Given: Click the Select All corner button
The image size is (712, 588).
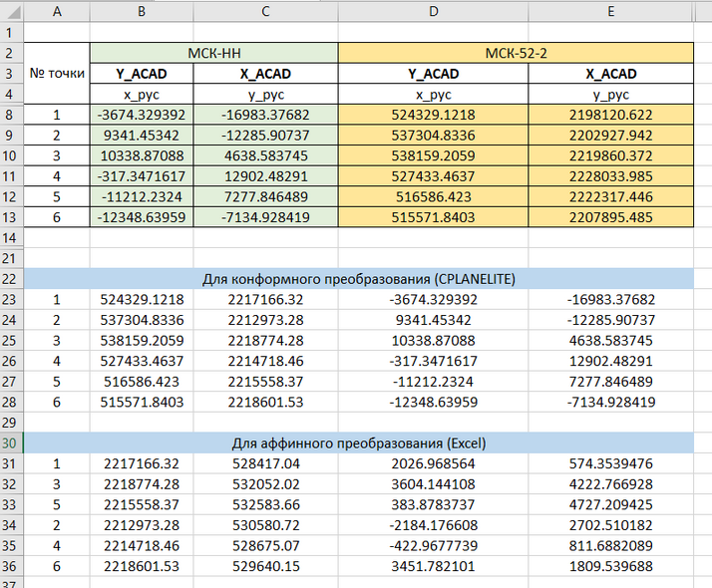Looking at the screenshot, I should coord(11,11).
